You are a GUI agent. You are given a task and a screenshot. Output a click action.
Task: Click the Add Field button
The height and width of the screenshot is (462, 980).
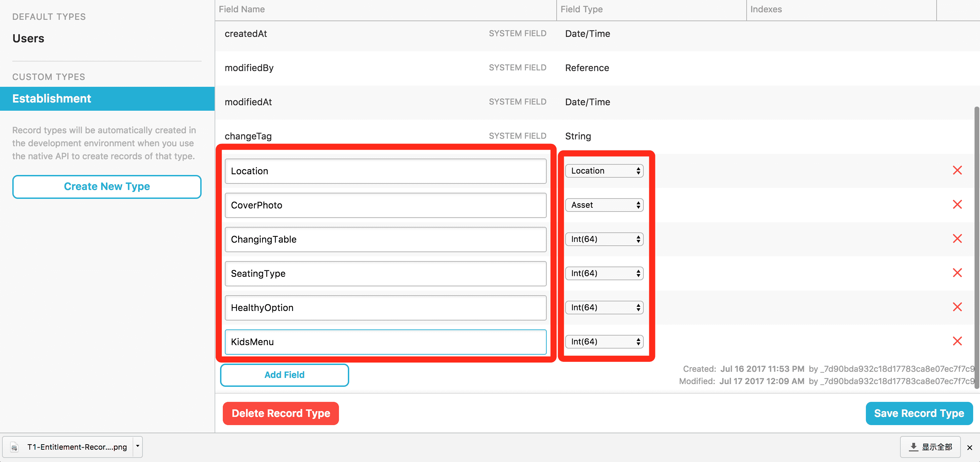(284, 375)
